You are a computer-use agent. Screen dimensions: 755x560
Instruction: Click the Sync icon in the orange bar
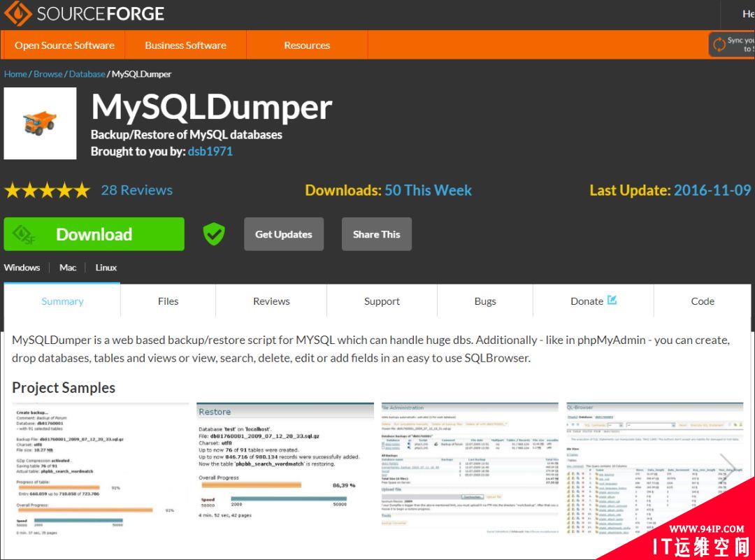tap(719, 45)
